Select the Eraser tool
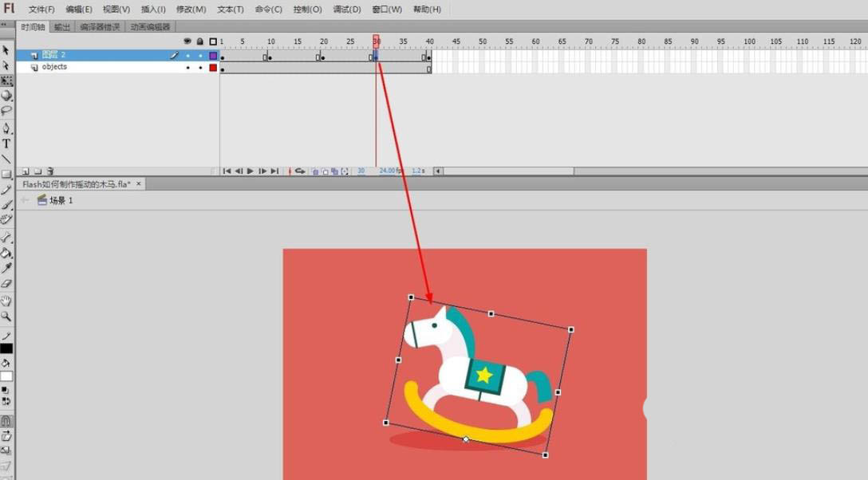868x480 pixels. coord(6,284)
